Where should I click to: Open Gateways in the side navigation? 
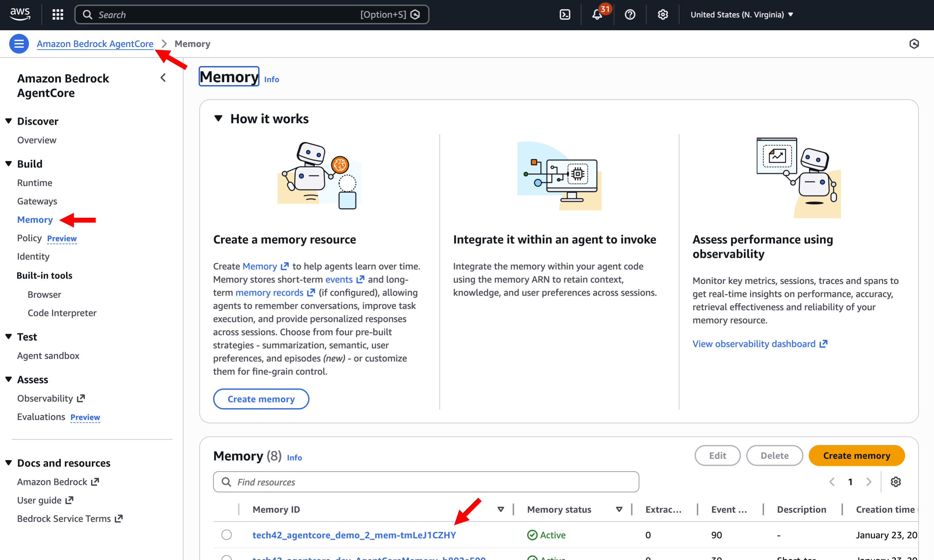(37, 201)
